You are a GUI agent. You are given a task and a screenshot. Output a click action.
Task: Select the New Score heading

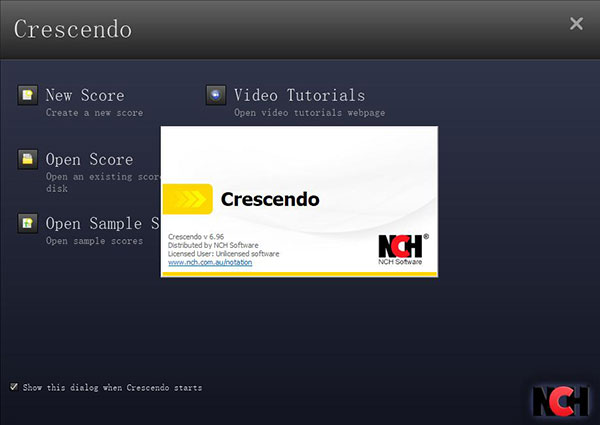point(85,95)
